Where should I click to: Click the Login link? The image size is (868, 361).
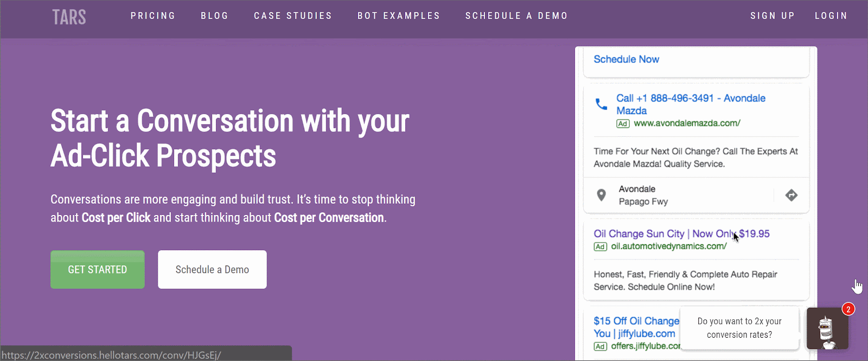(831, 16)
